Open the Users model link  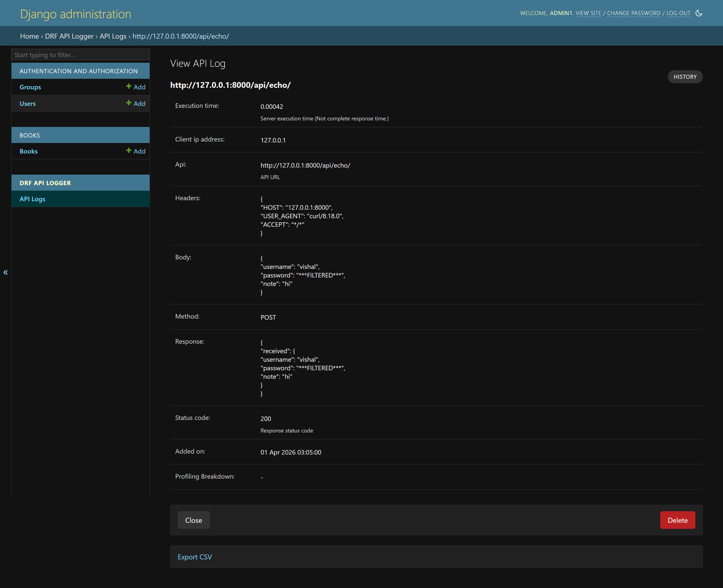(27, 104)
